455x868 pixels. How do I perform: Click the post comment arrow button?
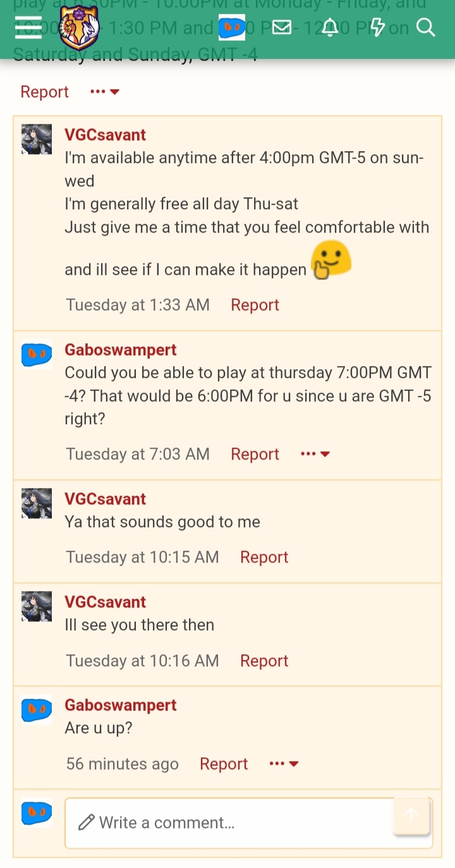[x=411, y=816]
